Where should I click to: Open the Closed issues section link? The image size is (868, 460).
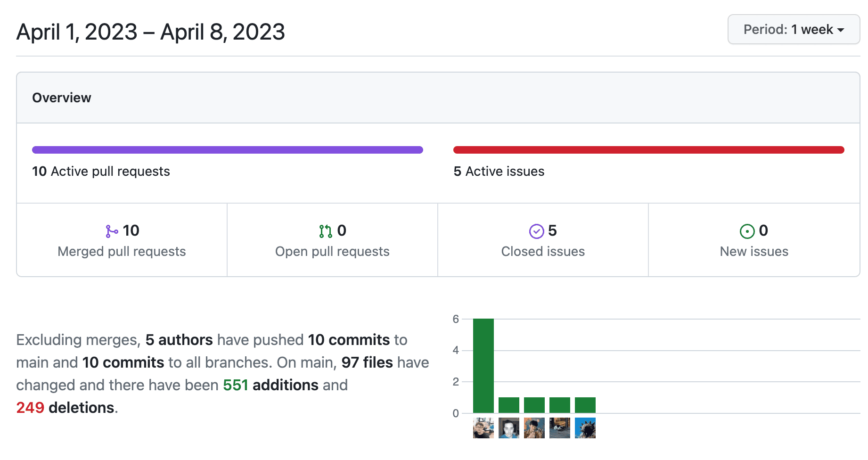point(543,252)
